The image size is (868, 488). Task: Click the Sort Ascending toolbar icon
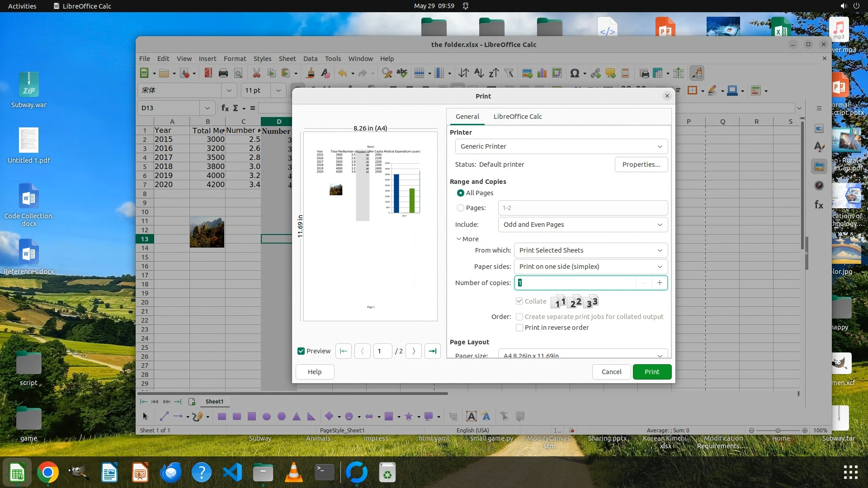pyautogui.click(x=479, y=73)
